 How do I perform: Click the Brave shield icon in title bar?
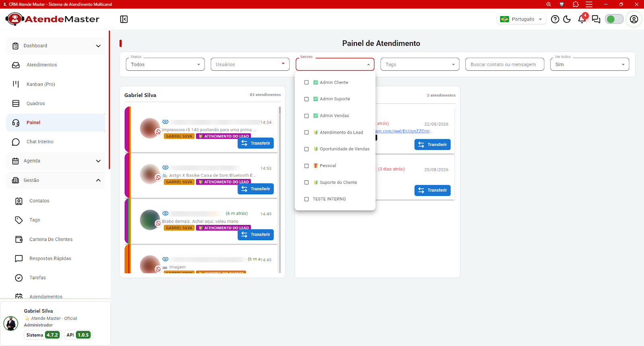pos(561,4)
